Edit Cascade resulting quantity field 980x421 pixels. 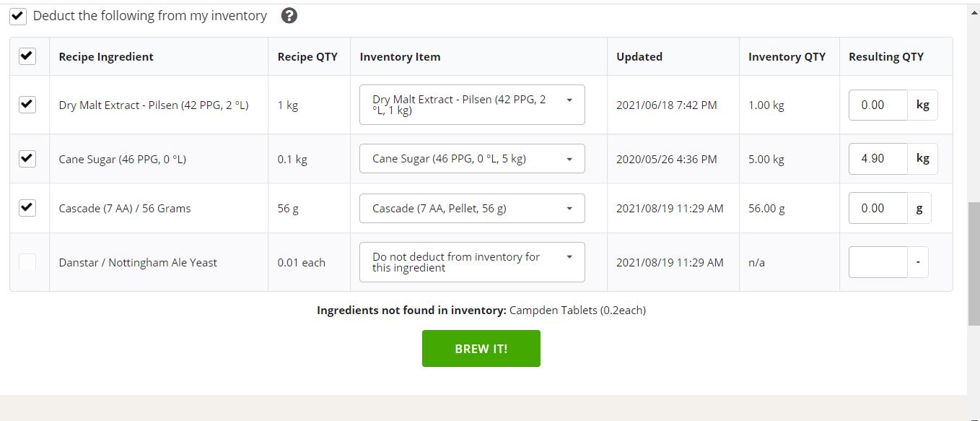(878, 208)
